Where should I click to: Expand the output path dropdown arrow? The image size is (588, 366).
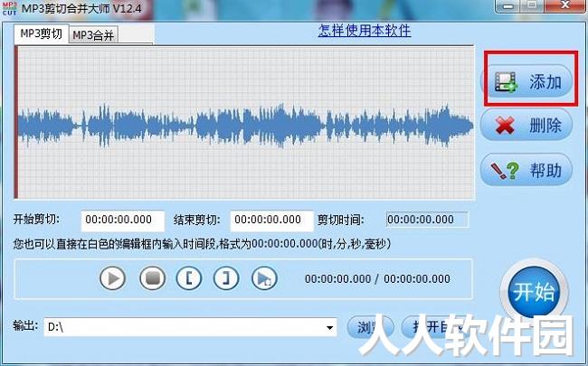coord(329,327)
